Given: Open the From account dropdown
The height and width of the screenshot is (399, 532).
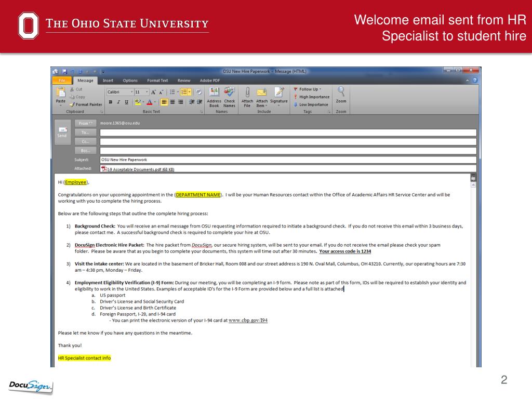Looking at the screenshot, I should [x=86, y=123].
